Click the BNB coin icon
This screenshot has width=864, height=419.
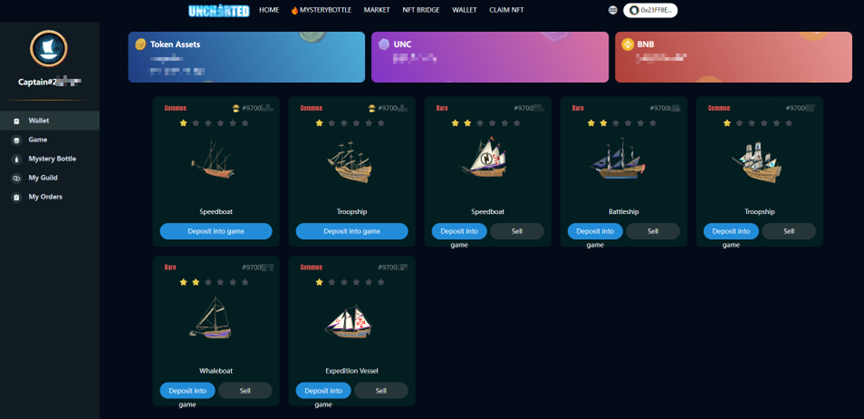pos(628,44)
